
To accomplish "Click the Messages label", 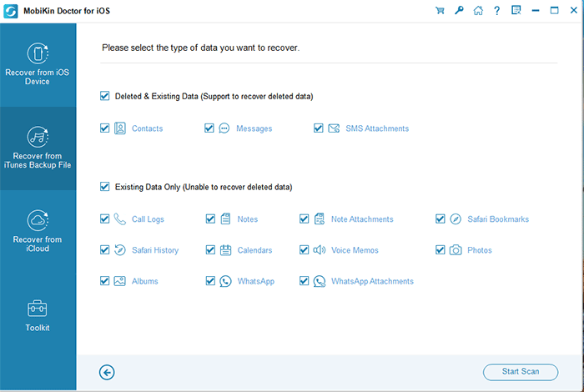I will pyautogui.click(x=254, y=128).
